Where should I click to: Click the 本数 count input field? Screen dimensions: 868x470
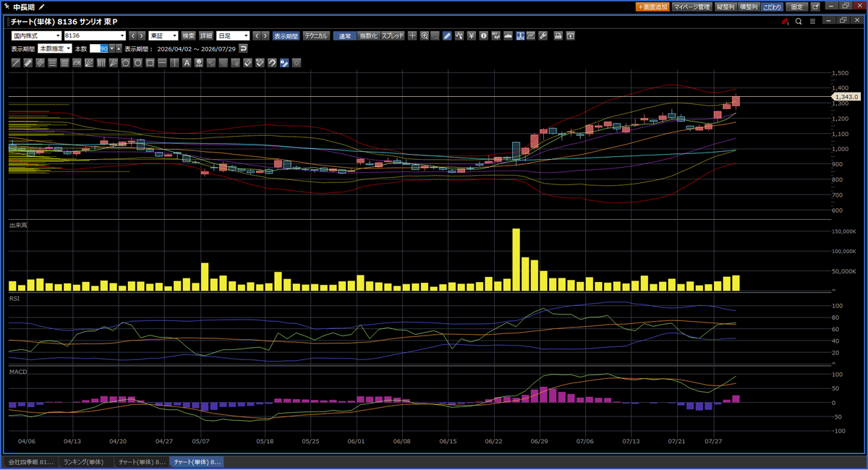tap(99, 48)
